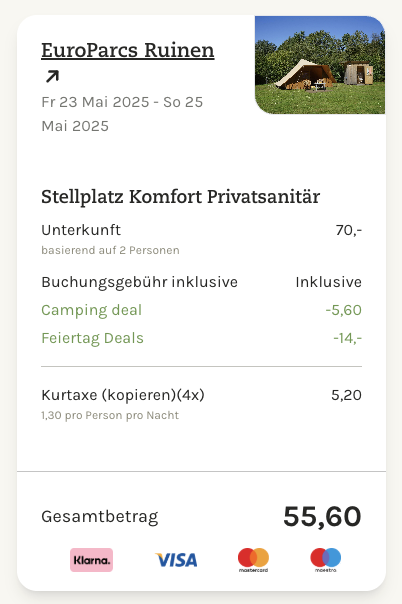Open the tent campsite photo
This screenshot has width=402, height=604.
coord(320,65)
